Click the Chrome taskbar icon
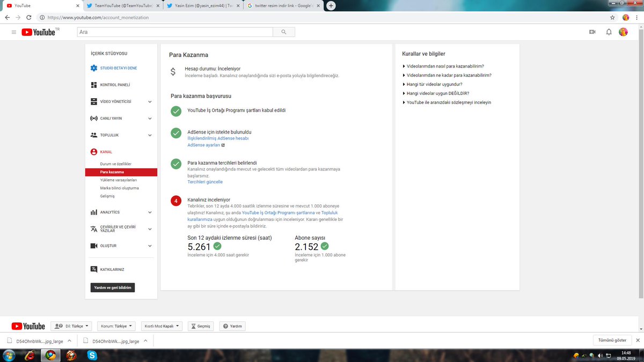The height and width of the screenshot is (362, 644). click(50, 355)
